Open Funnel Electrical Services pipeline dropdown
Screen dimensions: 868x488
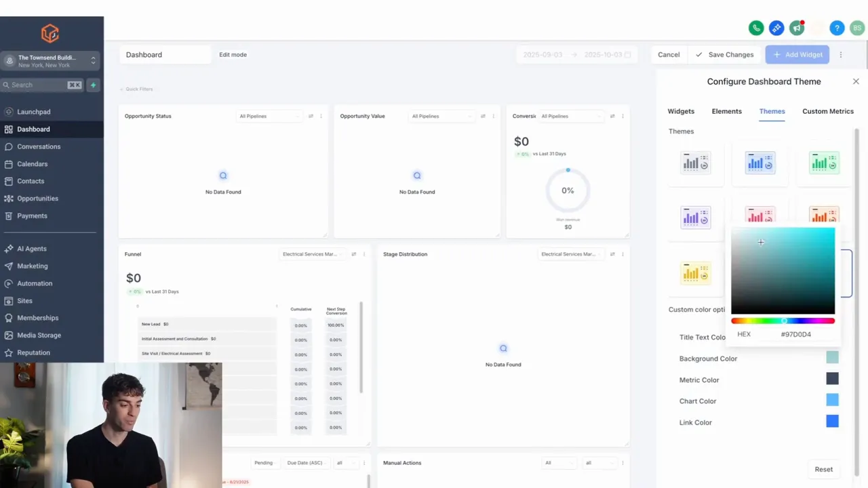tap(313, 254)
